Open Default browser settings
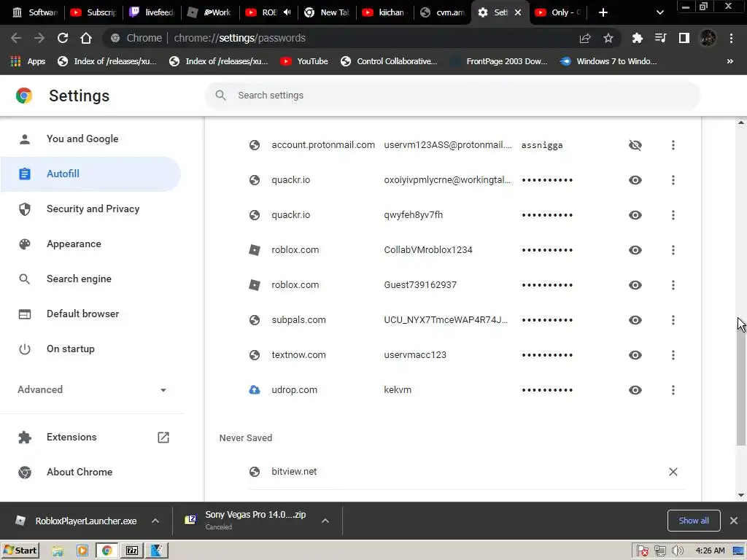This screenshot has height=560, width=747. coord(90,314)
